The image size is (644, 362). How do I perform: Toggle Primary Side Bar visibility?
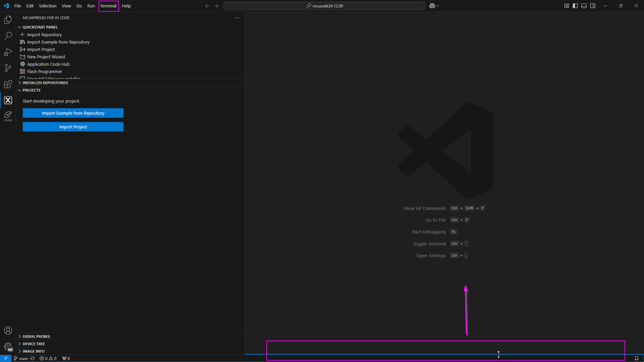pyautogui.click(x=575, y=6)
